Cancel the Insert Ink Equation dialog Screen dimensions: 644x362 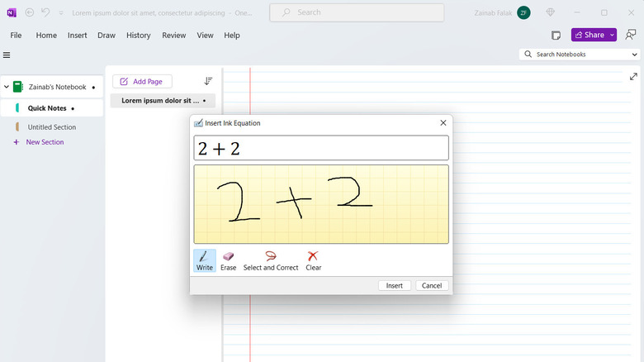[x=432, y=285]
